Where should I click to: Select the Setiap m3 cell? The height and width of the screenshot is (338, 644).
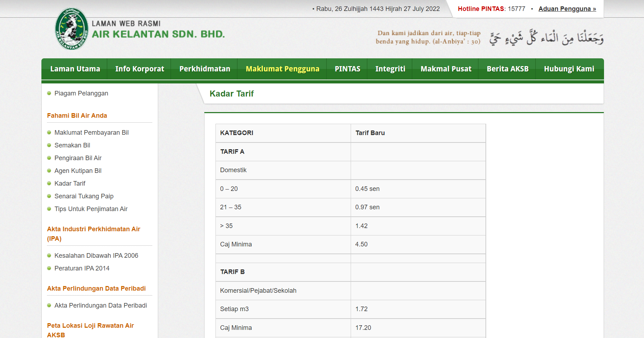283,309
